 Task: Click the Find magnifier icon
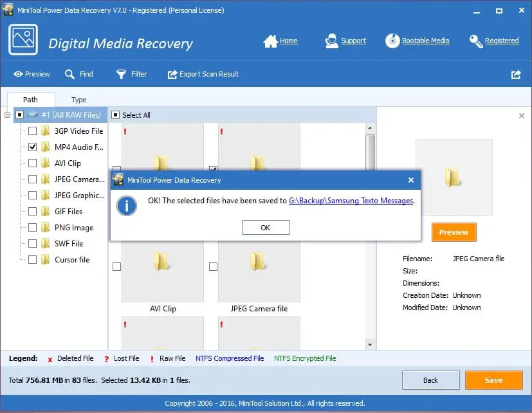coord(69,75)
